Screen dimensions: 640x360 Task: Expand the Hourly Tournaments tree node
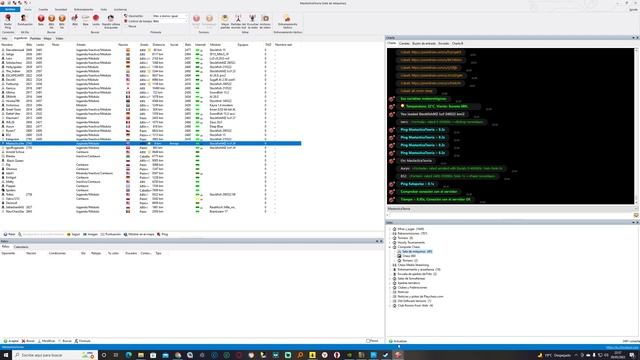[390, 242]
